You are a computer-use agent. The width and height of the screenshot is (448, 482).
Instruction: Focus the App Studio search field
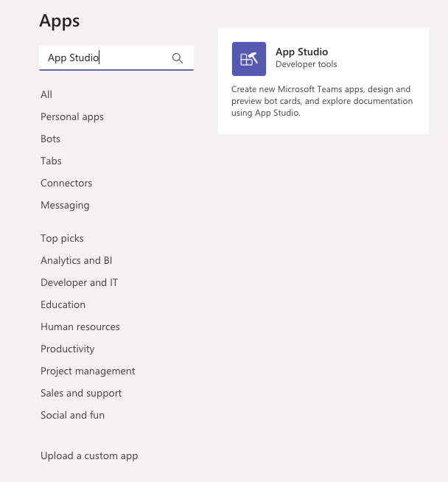click(x=116, y=57)
